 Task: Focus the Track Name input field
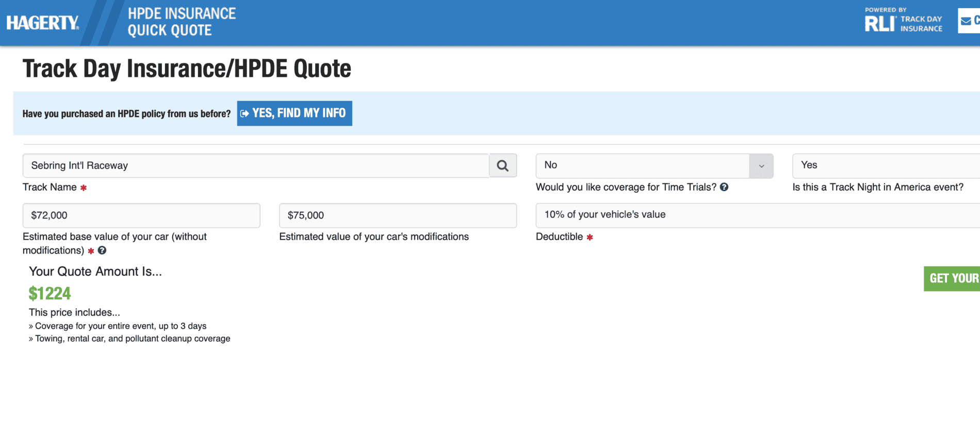(256, 165)
